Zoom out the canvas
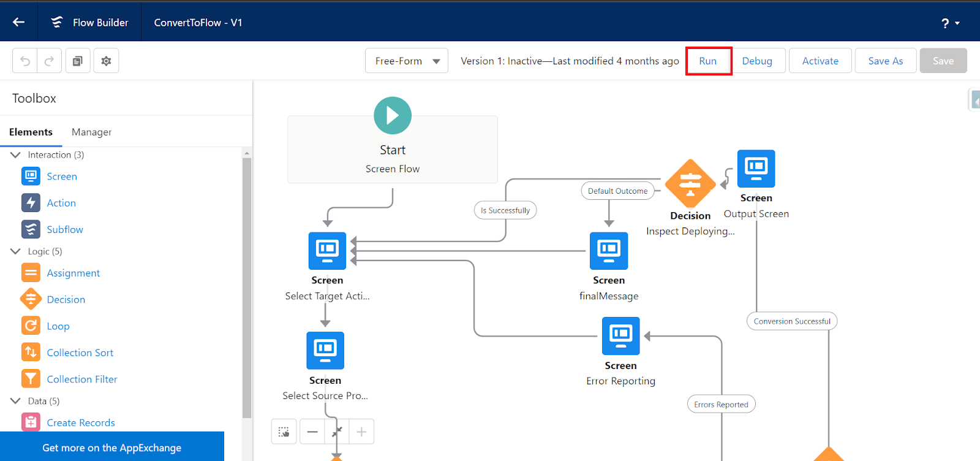This screenshot has width=980, height=461. coord(312,432)
